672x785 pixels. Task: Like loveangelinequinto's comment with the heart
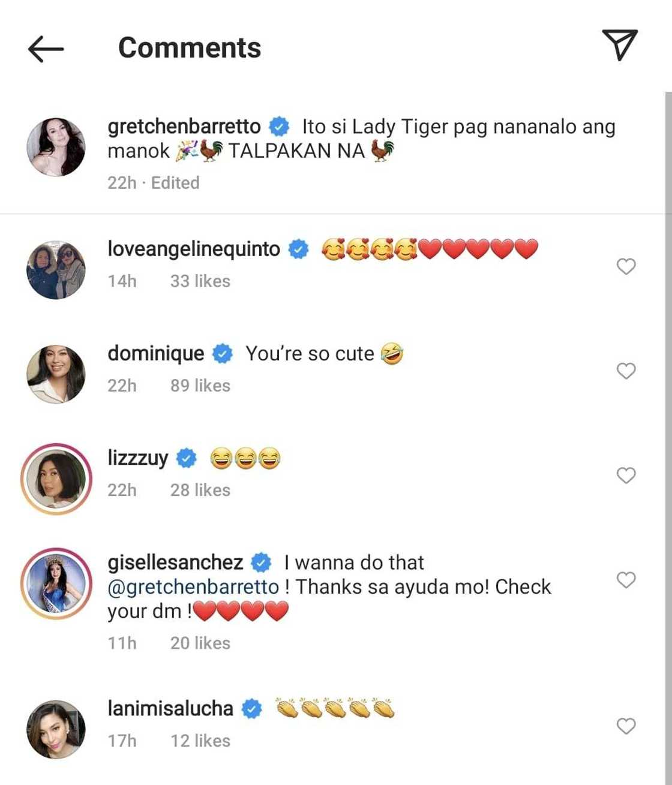[x=626, y=266]
